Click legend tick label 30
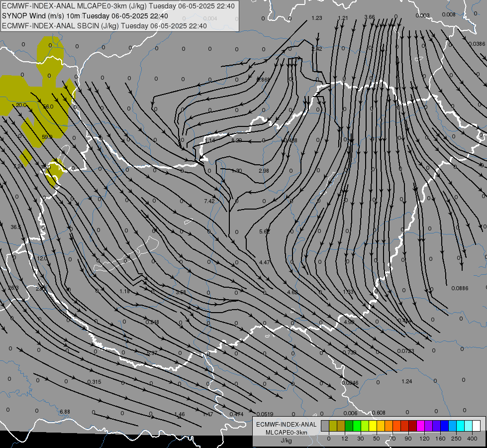This screenshot has width=487, height=448. pyautogui.click(x=360, y=439)
